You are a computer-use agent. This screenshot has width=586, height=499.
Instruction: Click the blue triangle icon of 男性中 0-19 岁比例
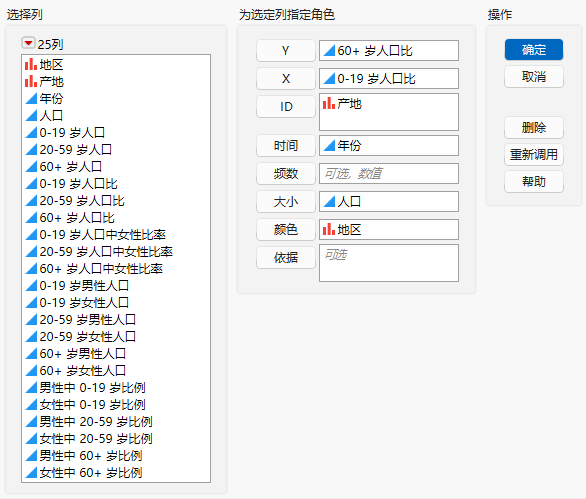pyautogui.click(x=31, y=387)
